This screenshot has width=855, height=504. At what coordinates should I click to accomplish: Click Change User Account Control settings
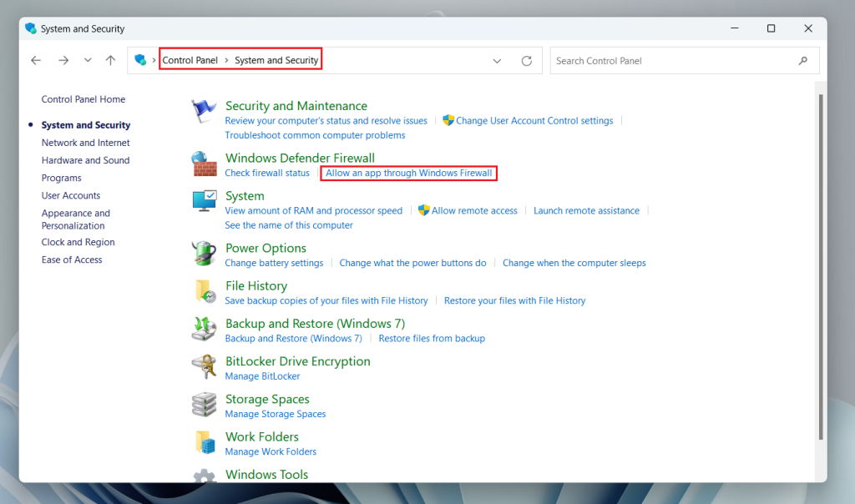tap(534, 120)
